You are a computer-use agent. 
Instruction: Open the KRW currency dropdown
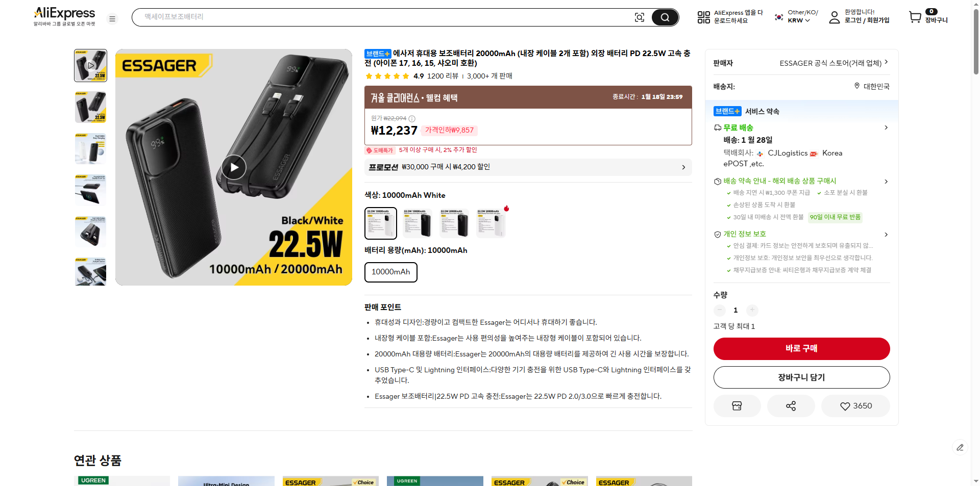point(798,20)
